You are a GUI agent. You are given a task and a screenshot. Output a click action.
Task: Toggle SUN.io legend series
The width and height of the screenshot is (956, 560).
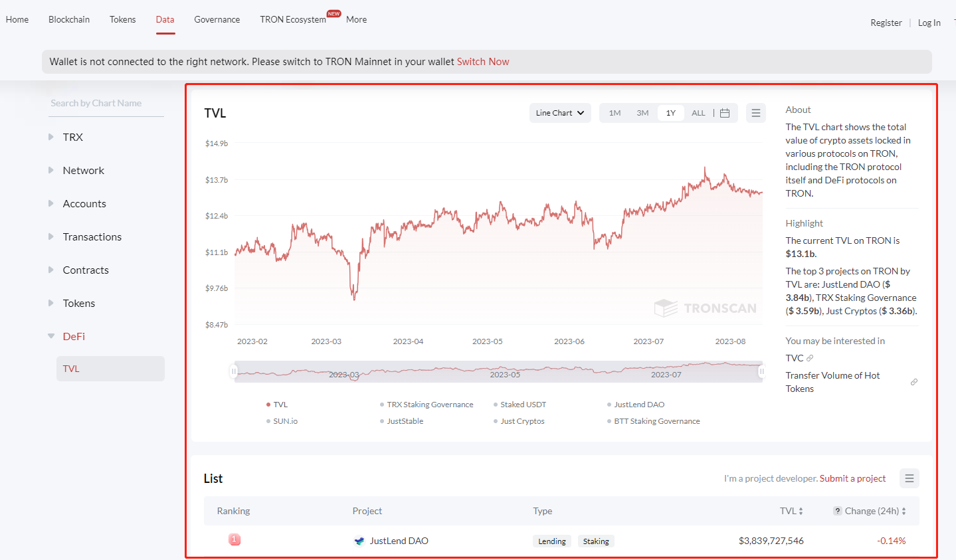[x=282, y=421]
